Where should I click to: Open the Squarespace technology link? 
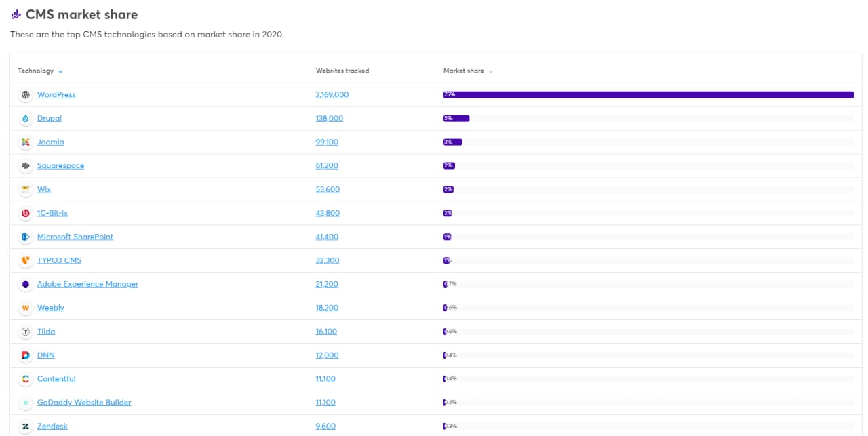tap(61, 166)
